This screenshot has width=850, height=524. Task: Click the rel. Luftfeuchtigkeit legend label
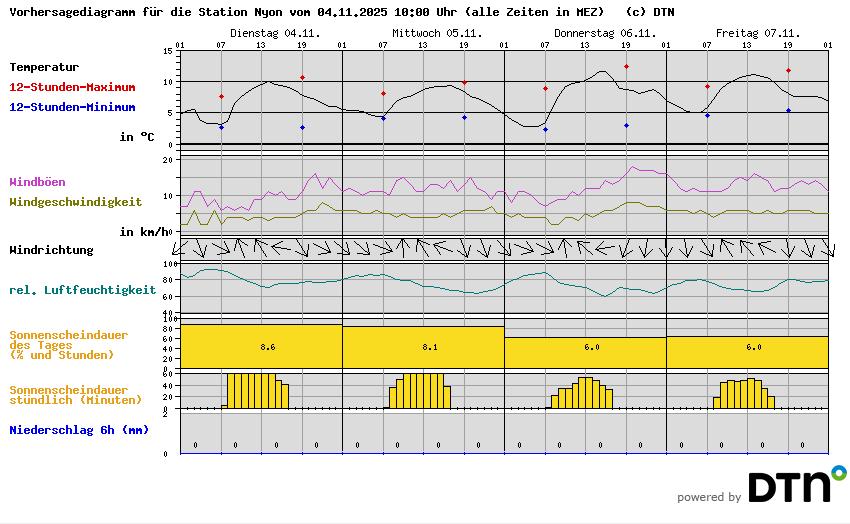point(82,290)
